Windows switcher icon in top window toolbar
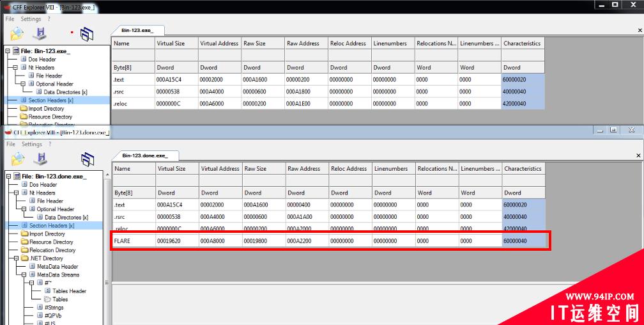The image size is (644, 325). pos(87,34)
